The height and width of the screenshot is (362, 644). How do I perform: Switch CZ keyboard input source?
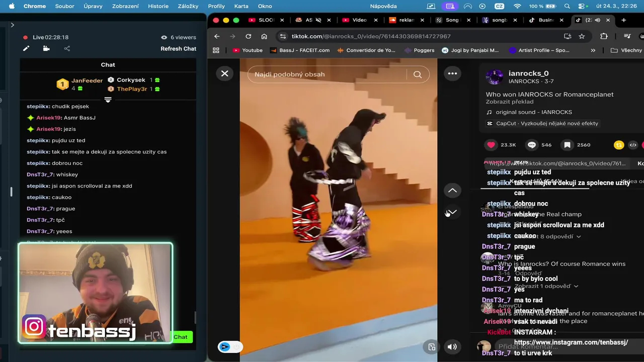(x=500, y=6)
